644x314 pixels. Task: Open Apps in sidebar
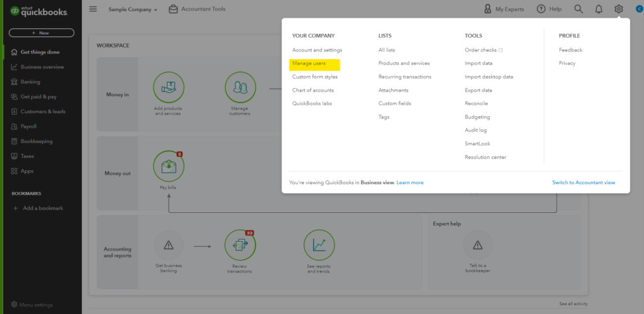pos(27,171)
